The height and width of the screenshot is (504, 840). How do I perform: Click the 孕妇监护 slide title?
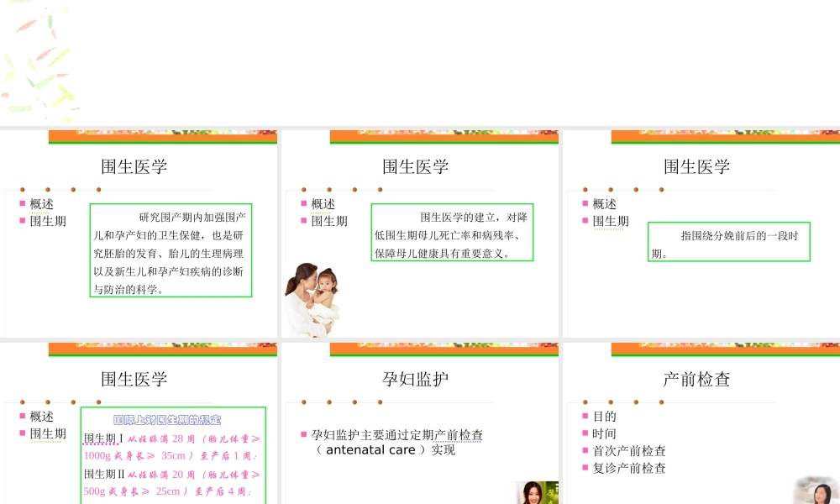point(415,379)
